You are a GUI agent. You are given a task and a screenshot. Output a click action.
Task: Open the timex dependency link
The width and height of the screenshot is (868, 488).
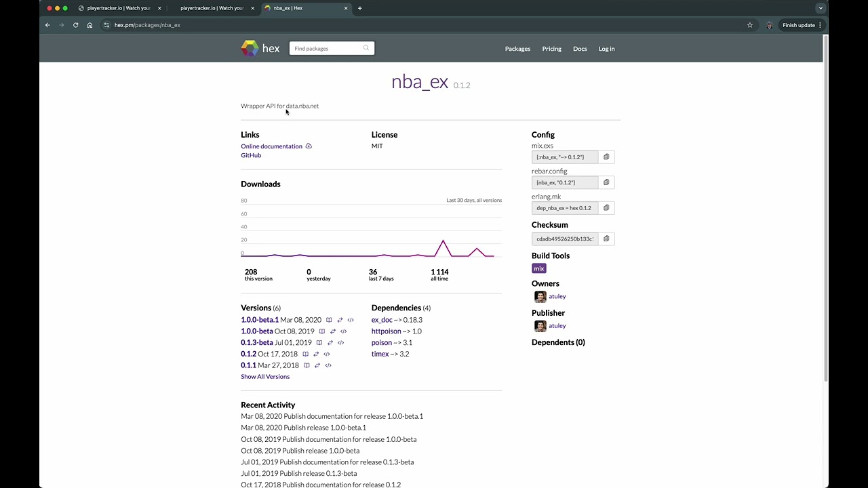[380, 354]
